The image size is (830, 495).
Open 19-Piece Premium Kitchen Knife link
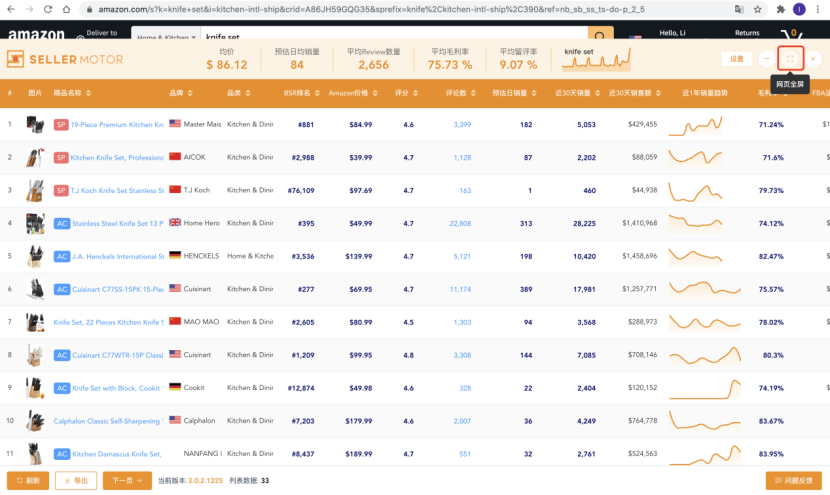tap(116, 125)
